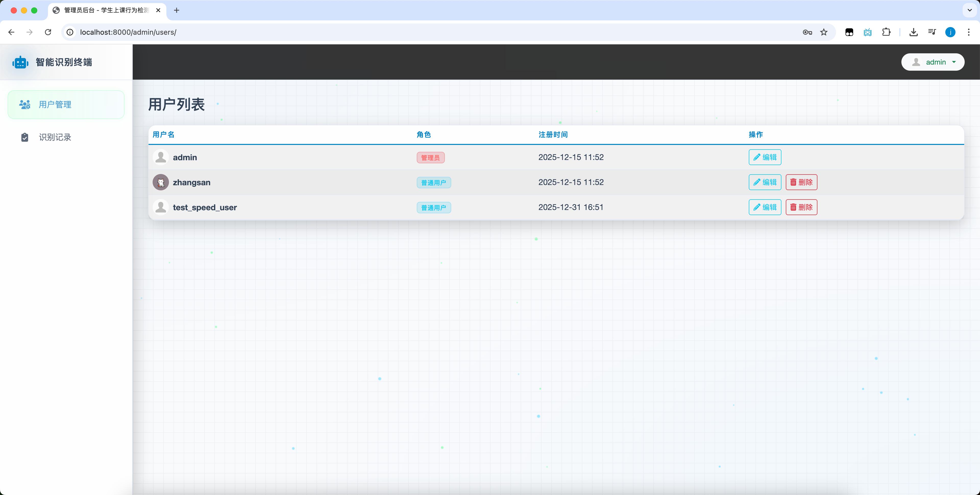This screenshot has width=980, height=495.
Task: Bookmark this page with star icon
Action: [824, 32]
